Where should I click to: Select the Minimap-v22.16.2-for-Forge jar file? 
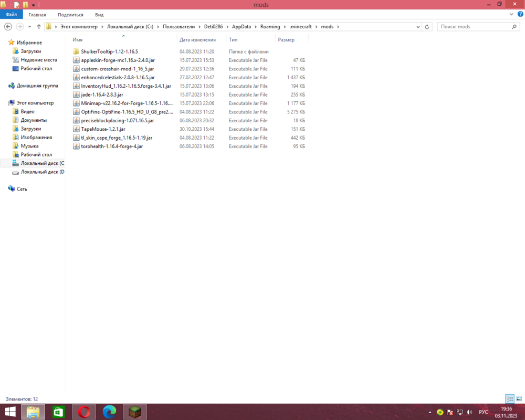coord(127,103)
